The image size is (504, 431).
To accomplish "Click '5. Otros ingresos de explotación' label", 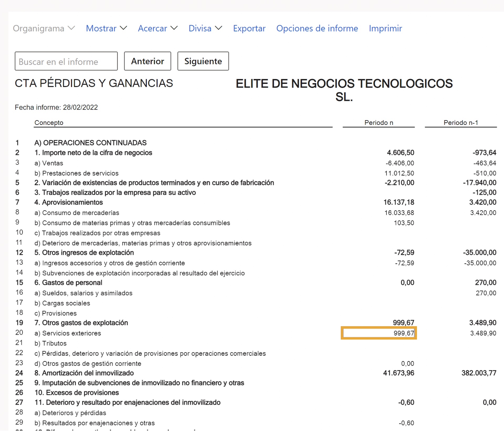I will click(x=84, y=253).
